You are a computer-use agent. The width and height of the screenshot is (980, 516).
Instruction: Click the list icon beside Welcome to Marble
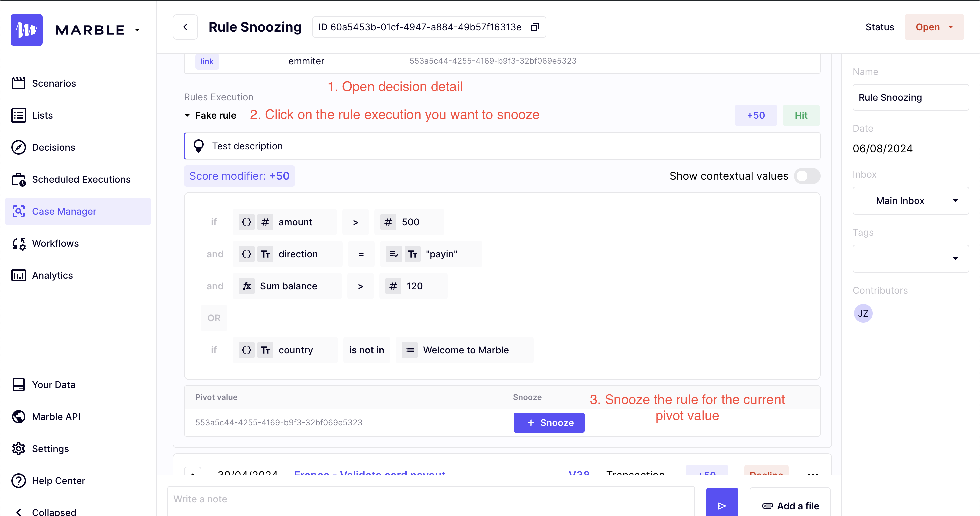click(x=409, y=350)
